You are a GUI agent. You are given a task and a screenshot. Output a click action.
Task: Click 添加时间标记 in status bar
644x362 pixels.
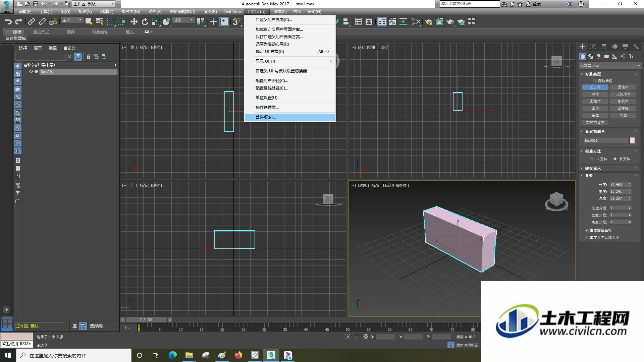pyautogui.click(x=467, y=345)
